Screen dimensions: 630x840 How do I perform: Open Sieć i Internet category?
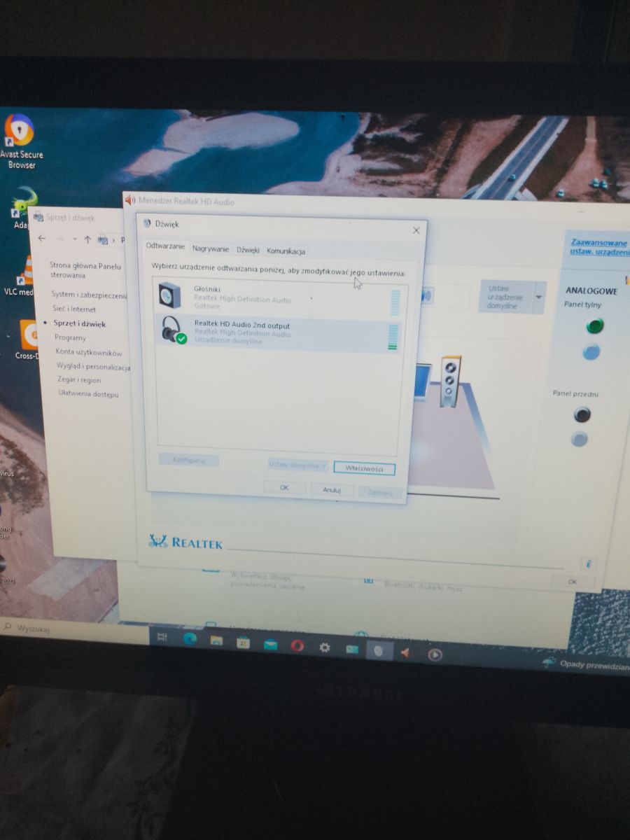point(74,309)
